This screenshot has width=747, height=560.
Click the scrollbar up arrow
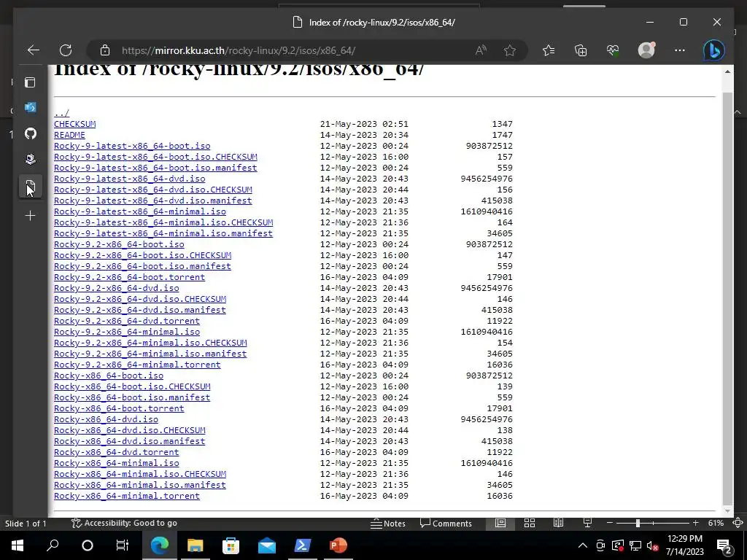coord(727,71)
